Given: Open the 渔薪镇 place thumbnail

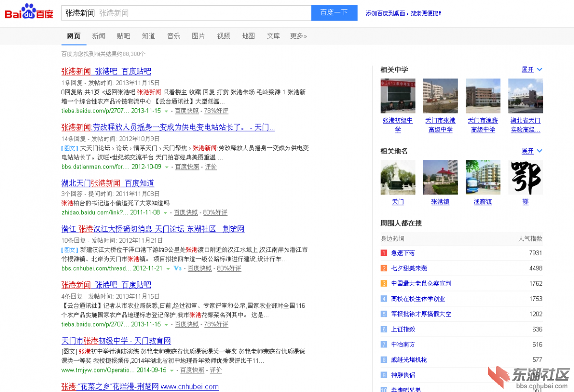Looking at the screenshot, I should tap(483, 177).
